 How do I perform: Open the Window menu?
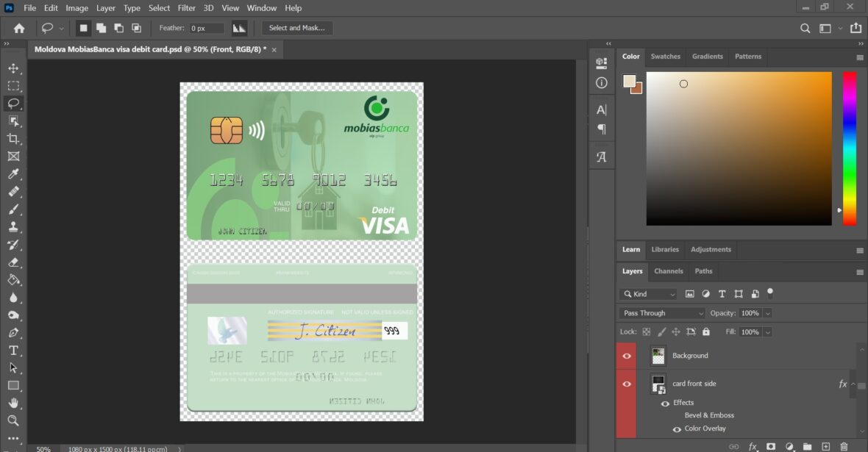click(261, 8)
